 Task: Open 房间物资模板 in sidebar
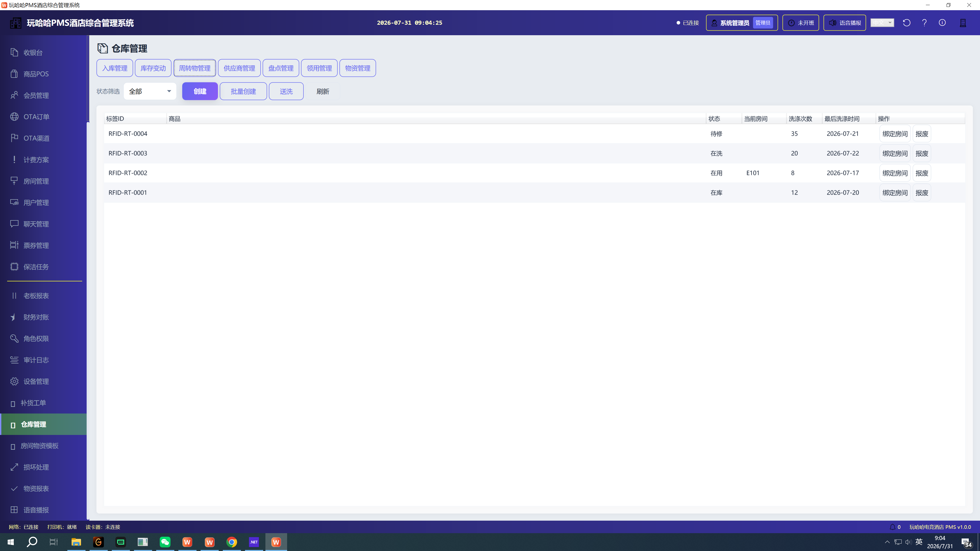coord(43,446)
